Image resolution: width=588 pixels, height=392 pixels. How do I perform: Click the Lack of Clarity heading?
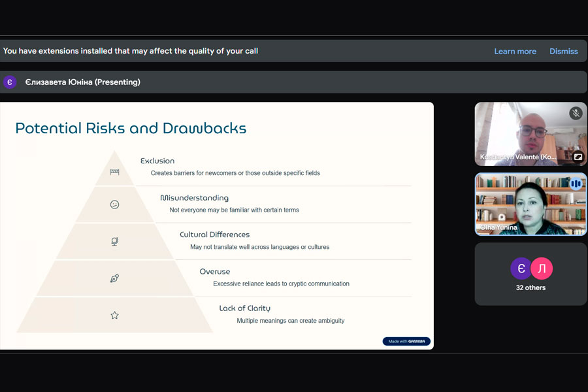click(x=245, y=308)
